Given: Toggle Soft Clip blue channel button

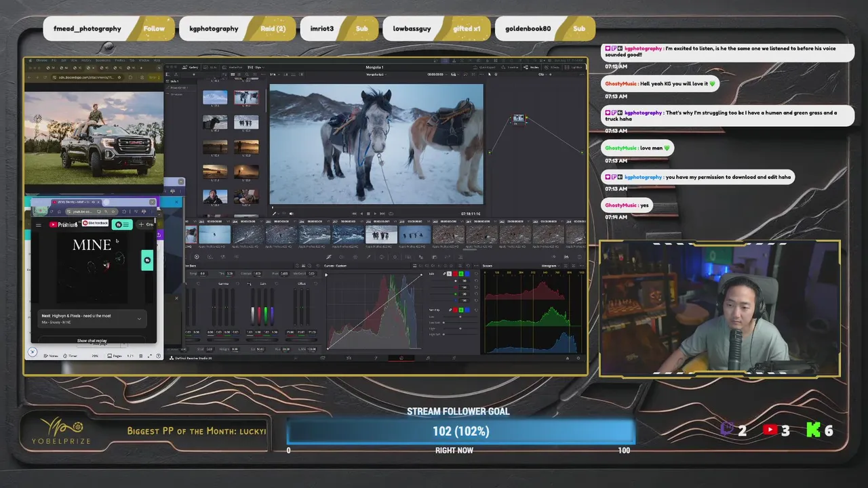Looking at the screenshot, I should click(467, 310).
